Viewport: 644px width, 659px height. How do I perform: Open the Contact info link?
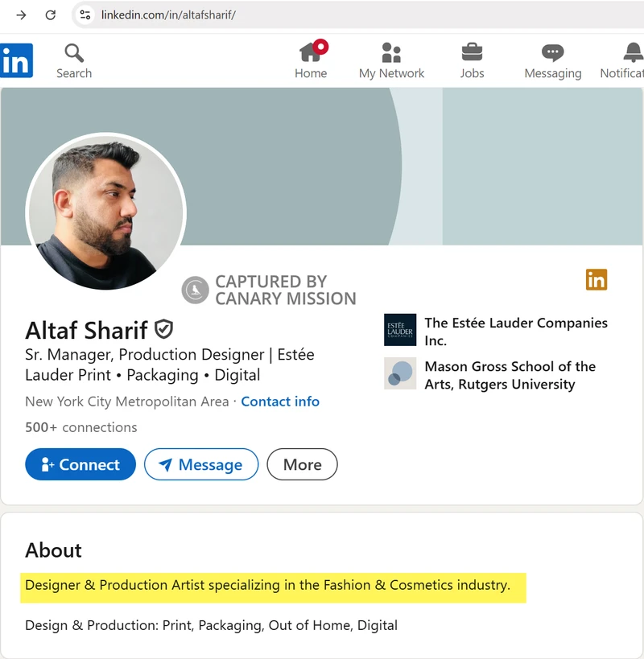click(x=280, y=402)
